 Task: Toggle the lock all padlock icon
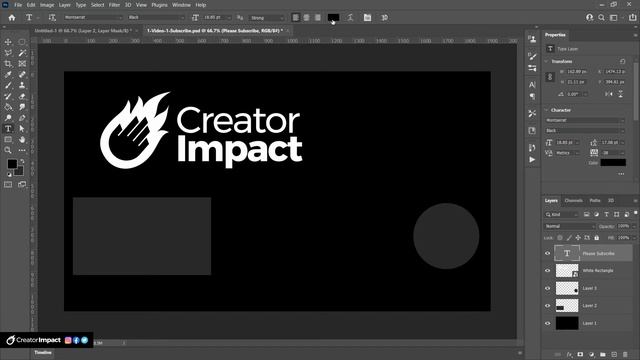(597, 238)
